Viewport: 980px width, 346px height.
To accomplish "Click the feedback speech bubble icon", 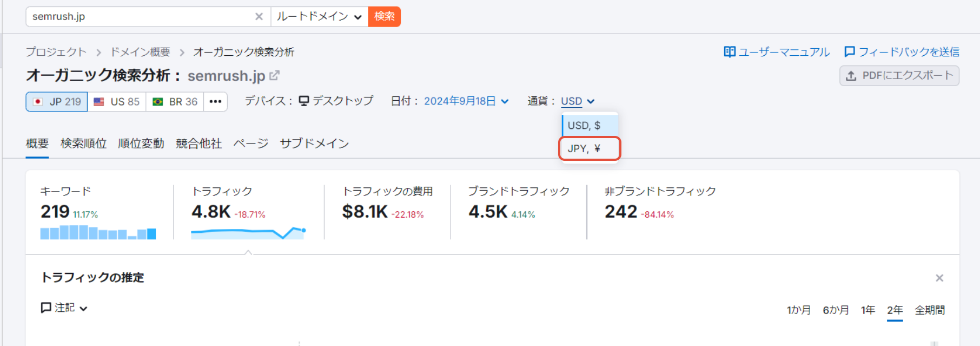I will 850,52.
